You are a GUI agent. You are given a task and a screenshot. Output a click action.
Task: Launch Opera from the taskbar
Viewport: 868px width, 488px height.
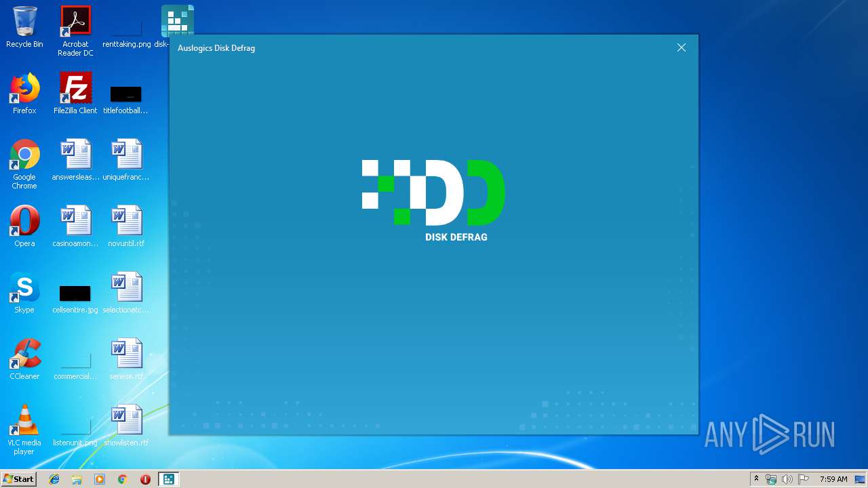tap(145, 479)
